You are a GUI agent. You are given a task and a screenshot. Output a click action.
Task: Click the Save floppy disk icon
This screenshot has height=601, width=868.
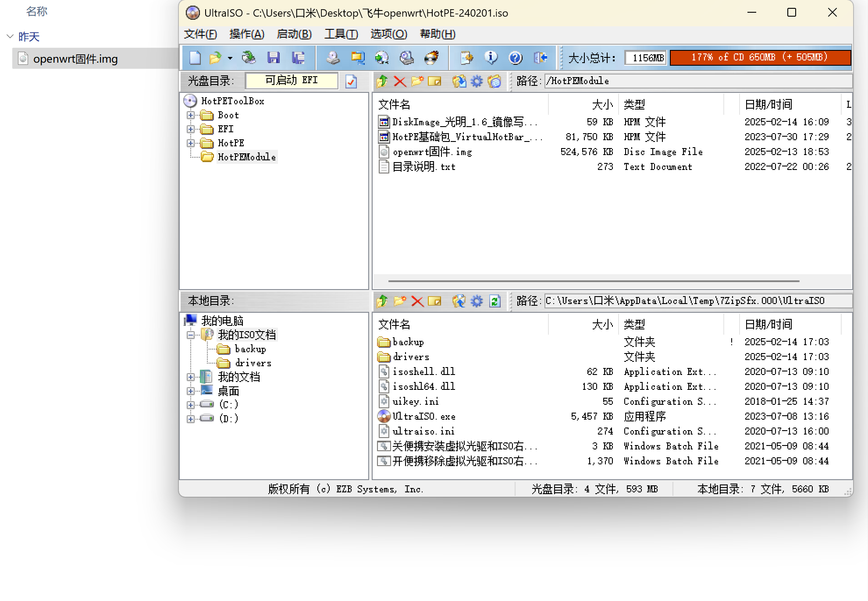tap(274, 58)
